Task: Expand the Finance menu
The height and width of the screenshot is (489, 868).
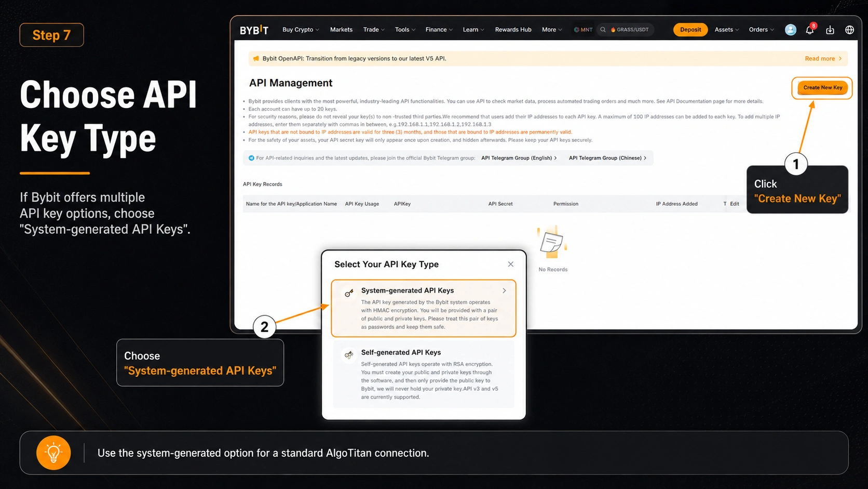Action: point(439,30)
